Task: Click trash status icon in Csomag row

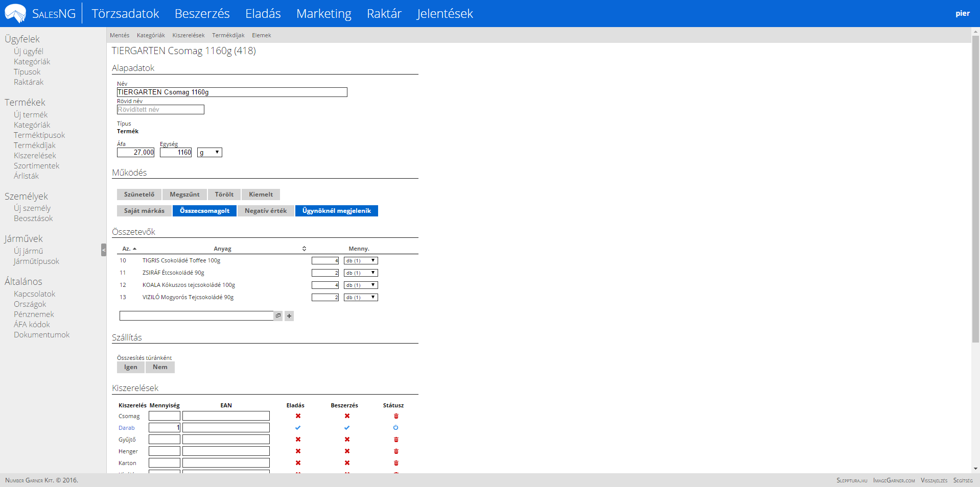Action: (396, 416)
